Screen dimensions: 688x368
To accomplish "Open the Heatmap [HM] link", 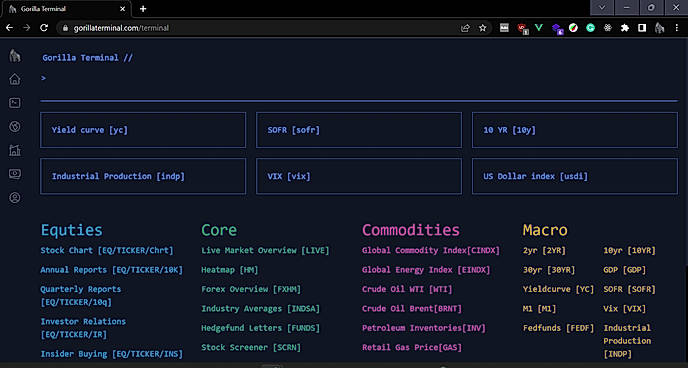I will tap(230, 270).
